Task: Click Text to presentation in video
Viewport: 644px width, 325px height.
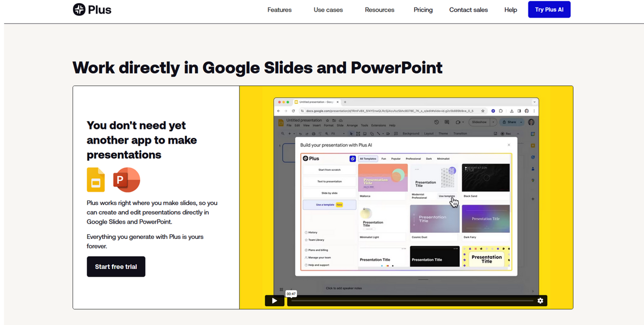Action: pyautogui.click(x=330, y=181)
